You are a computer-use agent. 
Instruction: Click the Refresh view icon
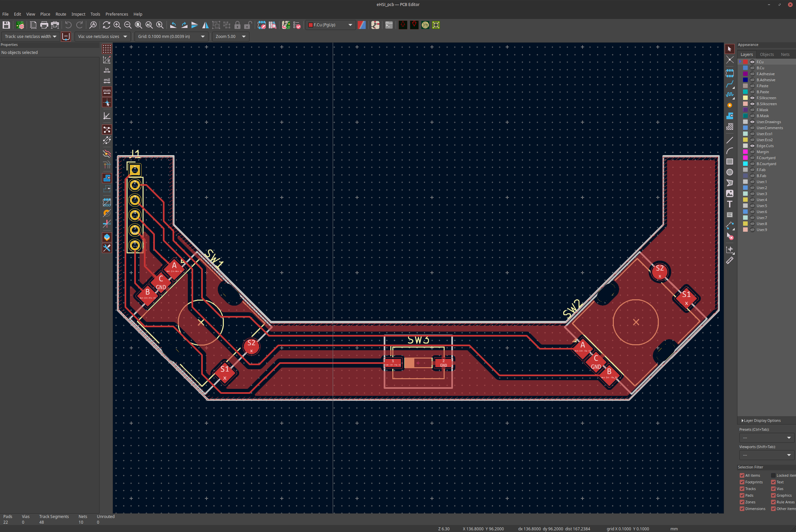[x=106, y=25]
